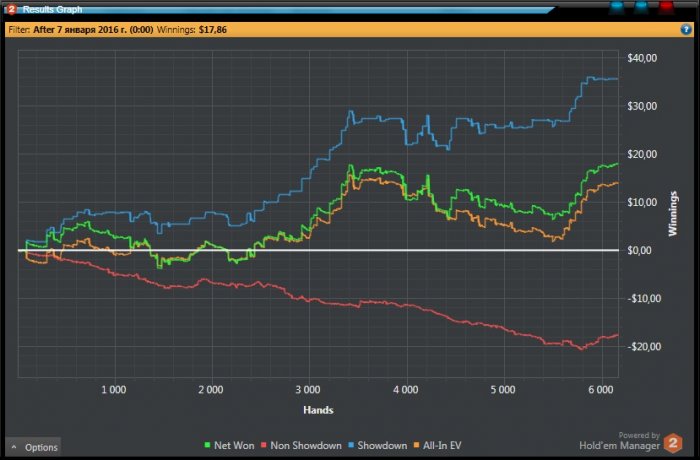The width and height of the screenshot is (700, 460).
Task: Click the $30,00 axis label
Action: (642, 106)
